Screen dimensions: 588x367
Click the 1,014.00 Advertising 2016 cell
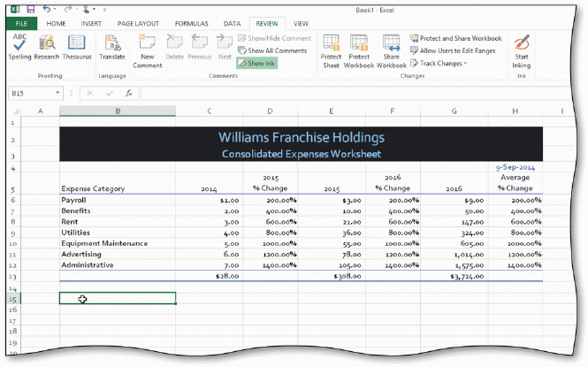(454, 255)
